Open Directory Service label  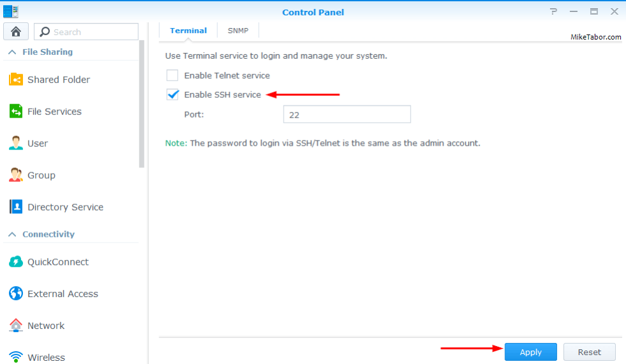click(x=65, y=207)
